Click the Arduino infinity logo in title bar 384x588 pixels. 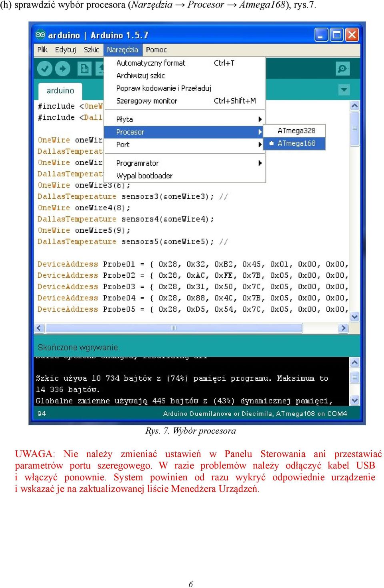click(40, 35)
